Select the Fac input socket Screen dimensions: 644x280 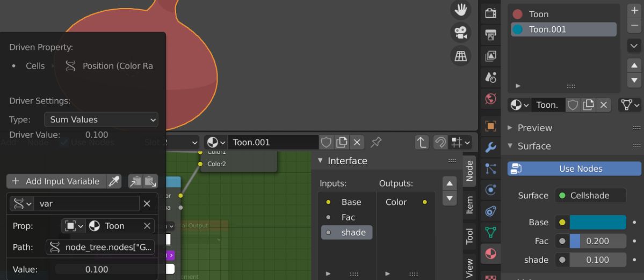pos(346,217)
